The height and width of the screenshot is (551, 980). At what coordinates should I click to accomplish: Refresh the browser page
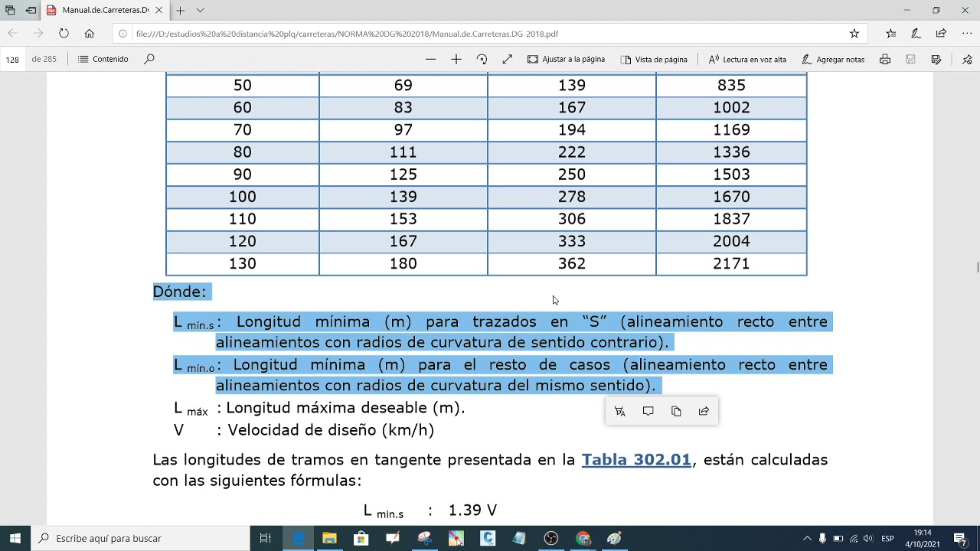64,34
